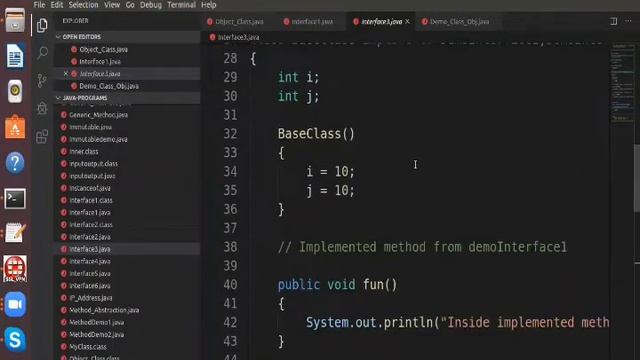This screenshot has height=360, width=640.
Task: Open Files manager from Ubuntu dock
Action: pyautogui.click(x=15, y=20)
